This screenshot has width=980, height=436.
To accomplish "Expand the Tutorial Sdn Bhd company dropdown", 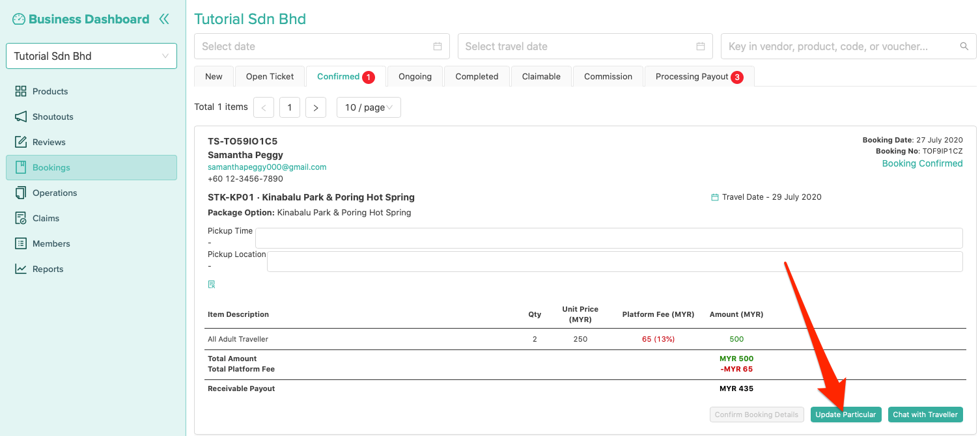I will [91, 56].
